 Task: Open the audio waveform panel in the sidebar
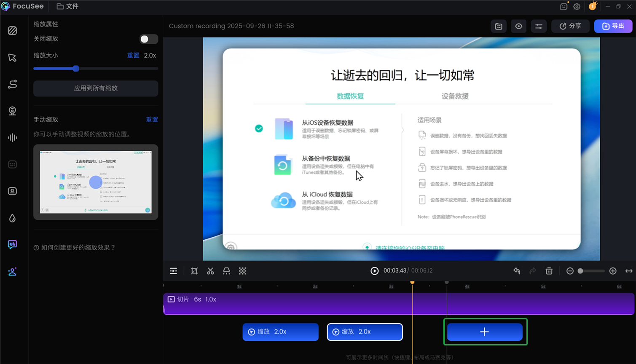[12, 137]
